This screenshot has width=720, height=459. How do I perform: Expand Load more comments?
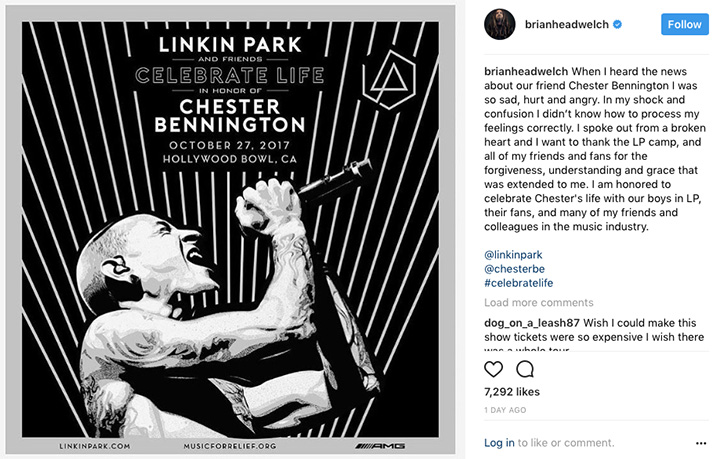coord(538,303)
